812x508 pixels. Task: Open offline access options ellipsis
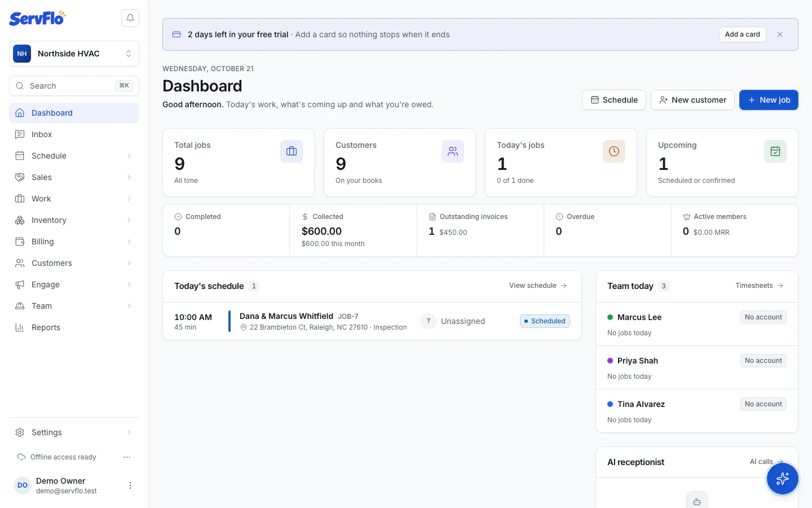click(x=127, y=457)
